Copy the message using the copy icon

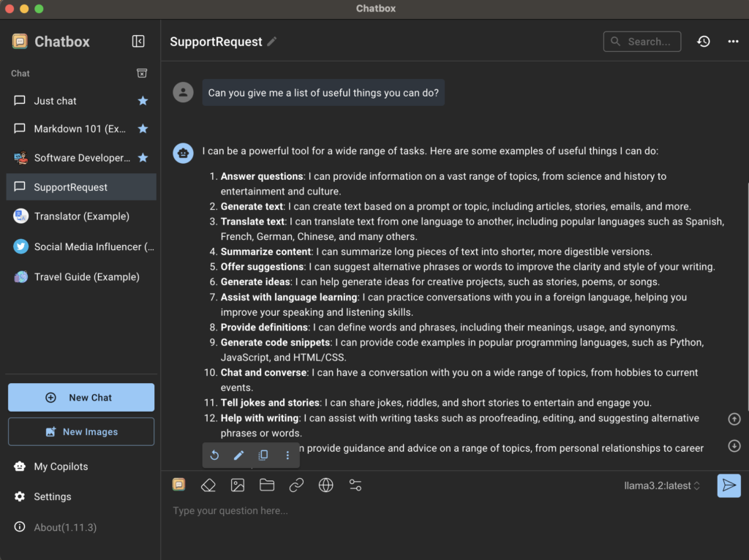[x=263, y=455]
